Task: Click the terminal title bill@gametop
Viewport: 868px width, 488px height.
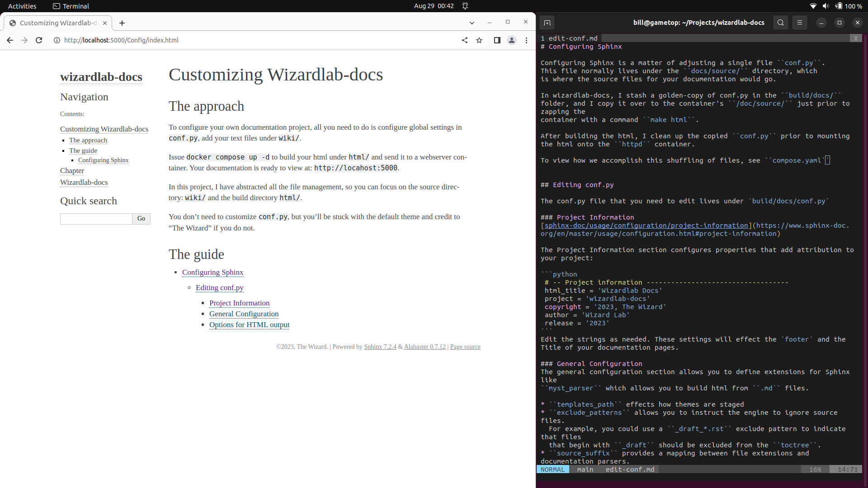Action: (x=698, y=23)
